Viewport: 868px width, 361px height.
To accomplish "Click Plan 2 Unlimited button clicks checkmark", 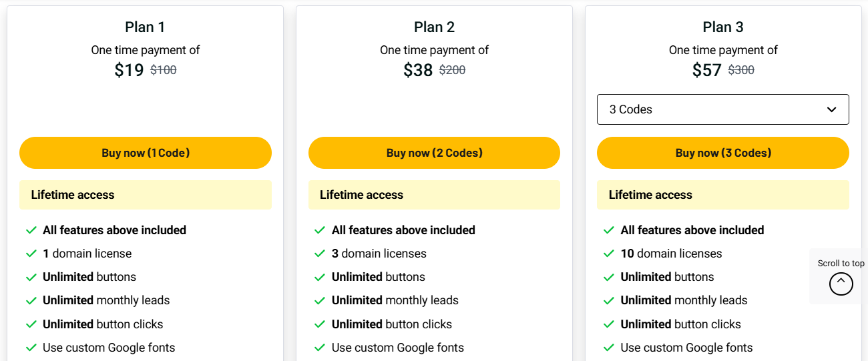I will pyautogui.click(x=320, y=324).
